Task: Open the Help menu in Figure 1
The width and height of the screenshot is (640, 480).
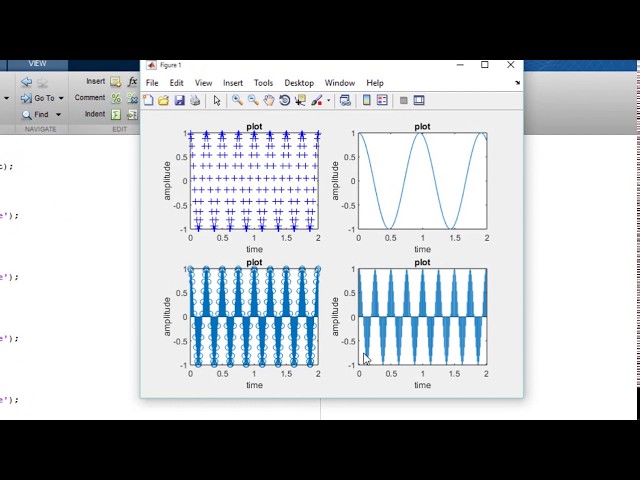Action: pyautogui.click(x=375, y=83)
